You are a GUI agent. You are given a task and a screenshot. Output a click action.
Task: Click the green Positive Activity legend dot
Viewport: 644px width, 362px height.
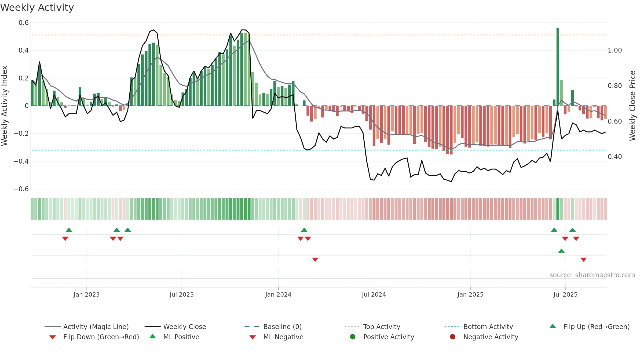tap(353, 337)
